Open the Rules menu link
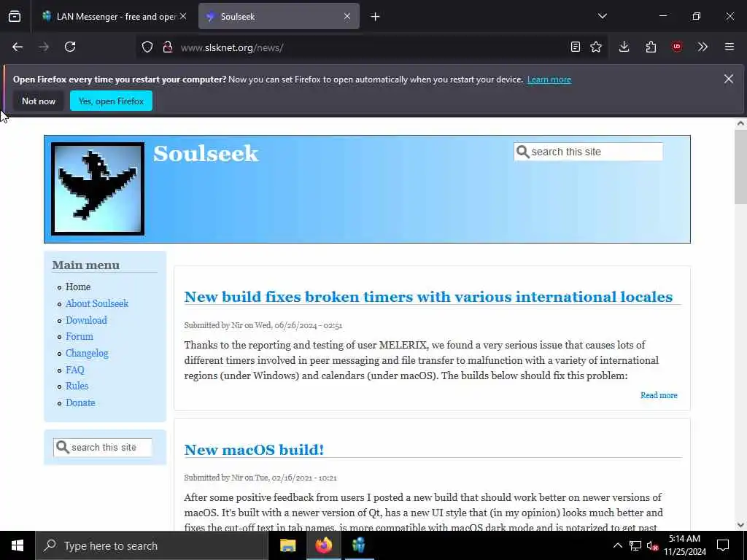This screenshot has height=560, width=747. coord(77,386)
